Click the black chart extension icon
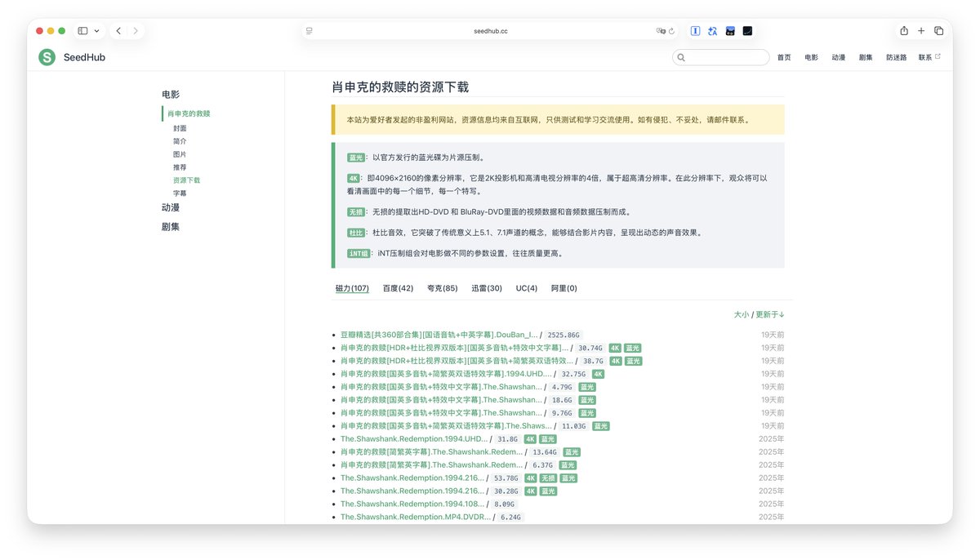980x560 pixels. coord(747,31)
